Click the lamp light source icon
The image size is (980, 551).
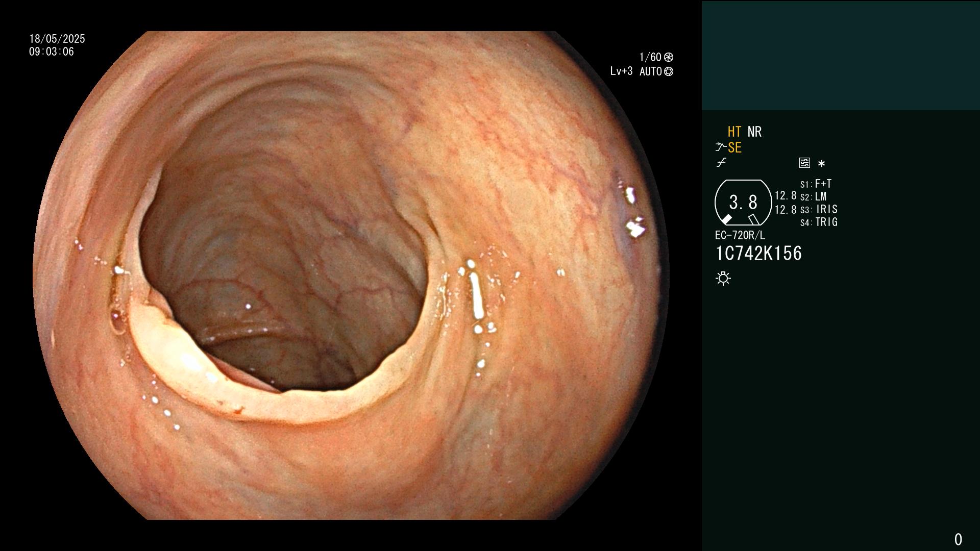coord(723,278)
